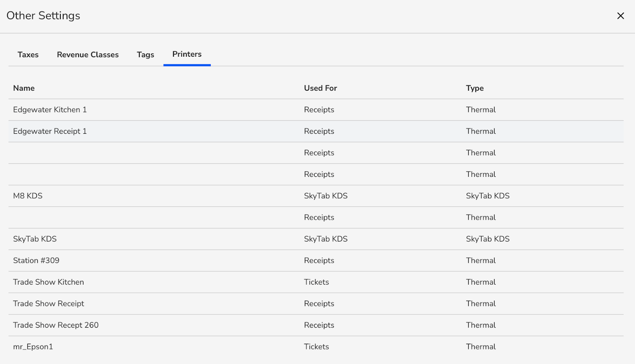The image size is (635, 364).
Task: Click the SkyTab KDS printer name
Action: pyautogui.click(x=35, y=239)
